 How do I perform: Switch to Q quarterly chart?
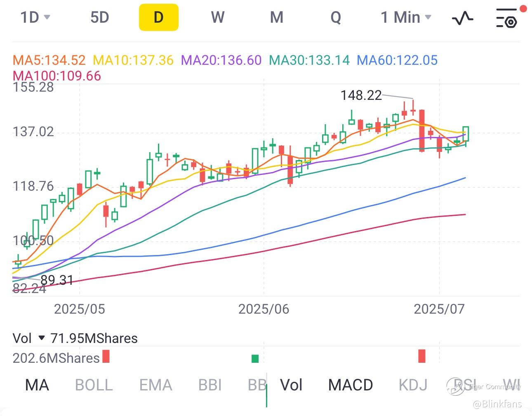point(336,17)
